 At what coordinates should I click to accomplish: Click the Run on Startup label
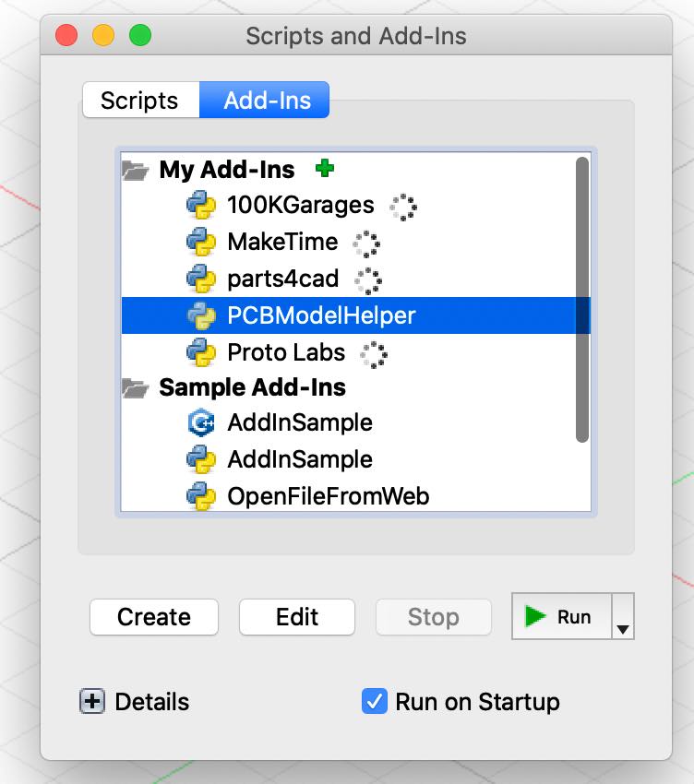click(478, 702)
